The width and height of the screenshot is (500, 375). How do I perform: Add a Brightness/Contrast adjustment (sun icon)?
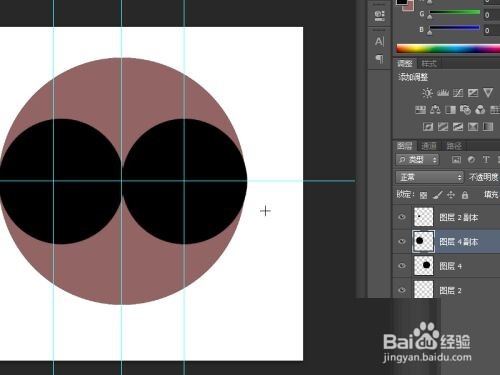[427, 93]
